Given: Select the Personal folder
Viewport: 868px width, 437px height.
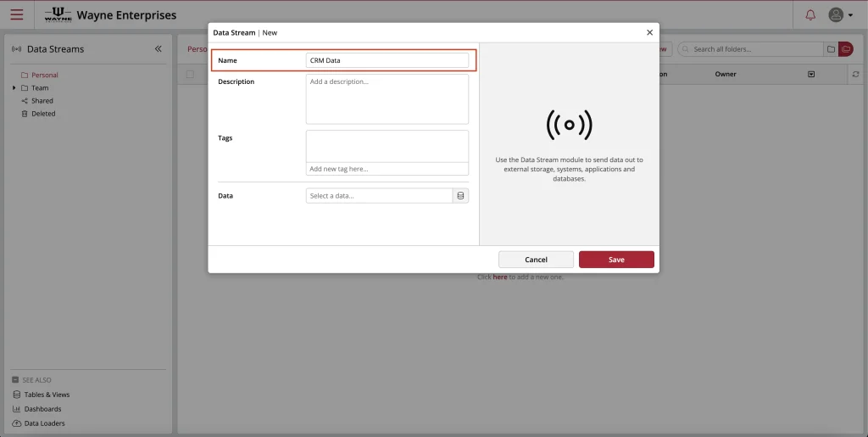Looking at the screenshot, I should 44,75.
